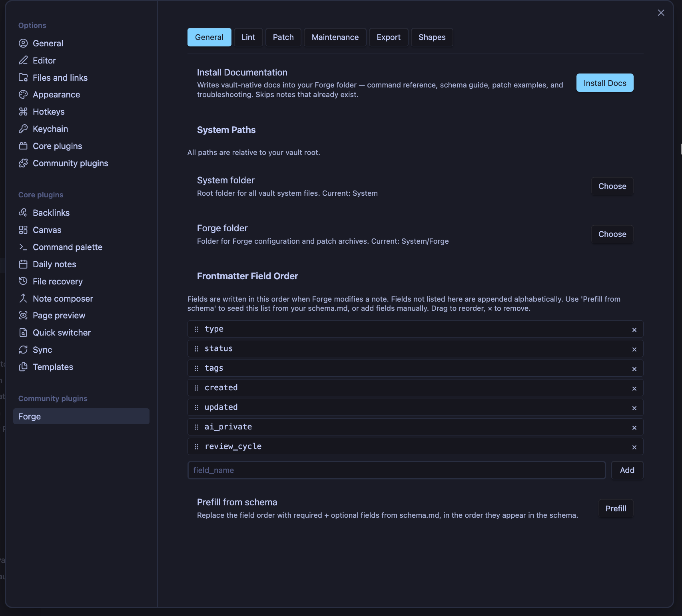Focus the field_name text input
682x616 pixels.
(397, 470)
